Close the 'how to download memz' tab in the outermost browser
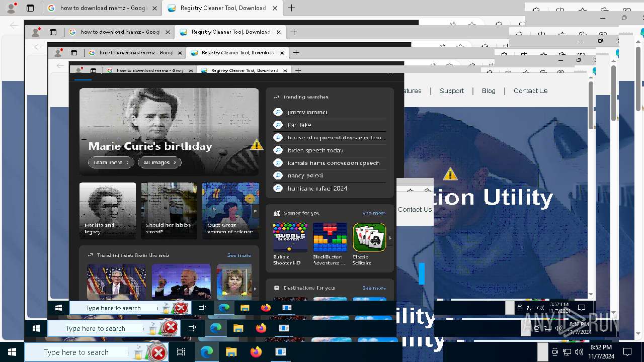The image size is (644, 362). [x=155, y=8]
